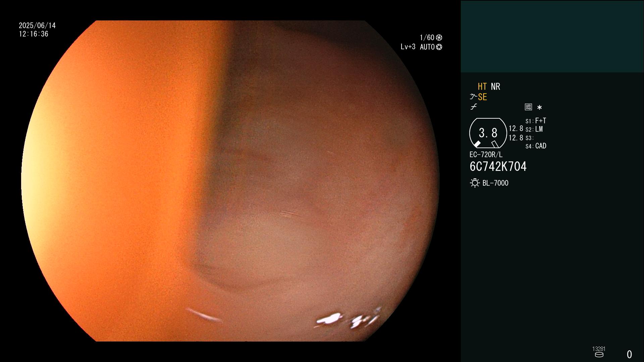Viewport: 644px width, 362px height.
Task: Open the sliders settings icon
Action: 528,107
